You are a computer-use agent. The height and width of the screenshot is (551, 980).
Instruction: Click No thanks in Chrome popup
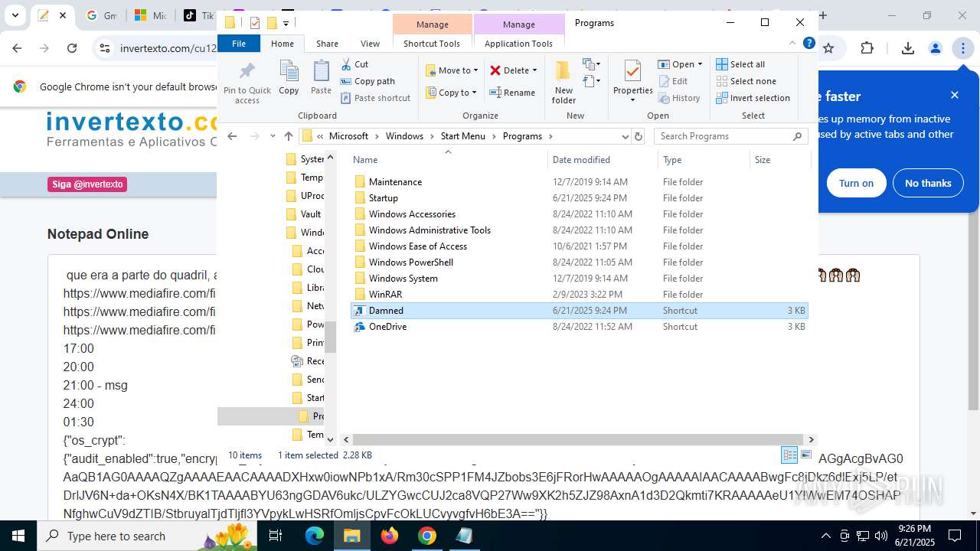pos(928,183)
